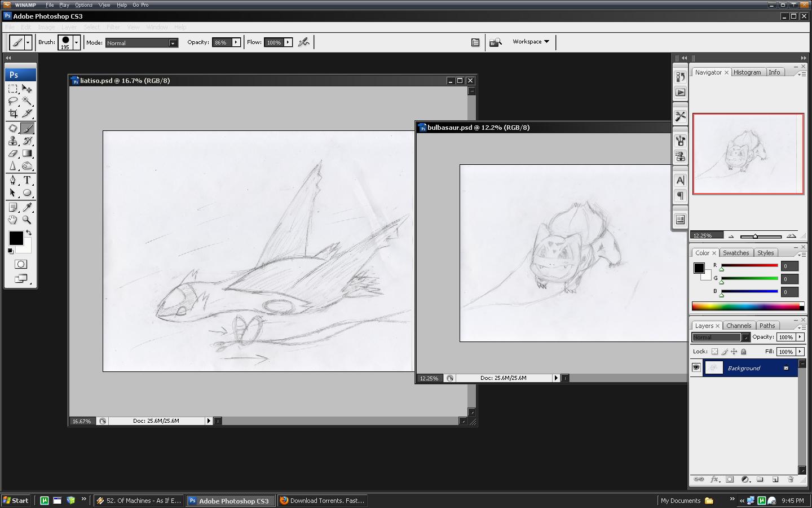Select the Rectangular Marquee tool
The height and width of the screenshot is (508, 812).
click(x=13, y=89)
